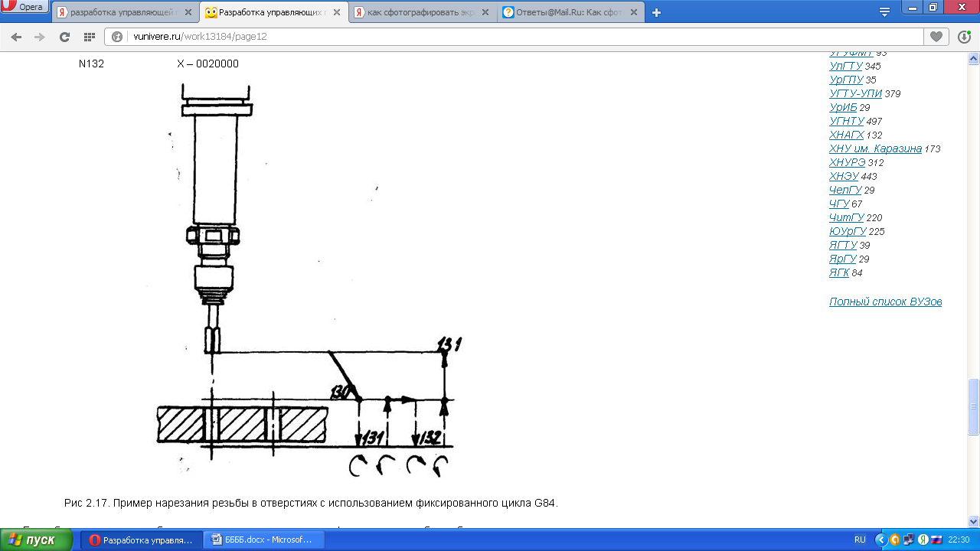
Task: Click the vertical scrollbar down arrow
Action: (974, 522)
